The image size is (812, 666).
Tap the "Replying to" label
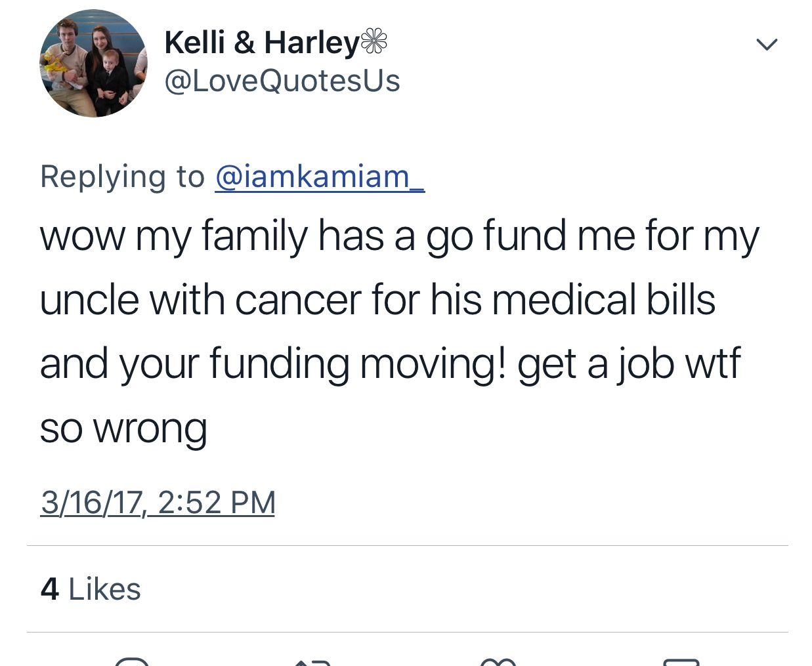click(x=122, y=177)
